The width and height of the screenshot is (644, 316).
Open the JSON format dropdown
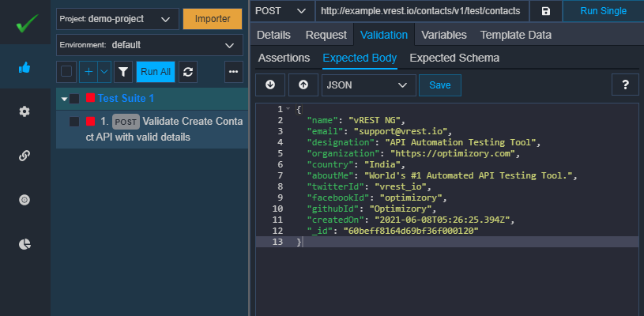click(x=369, y=85)
